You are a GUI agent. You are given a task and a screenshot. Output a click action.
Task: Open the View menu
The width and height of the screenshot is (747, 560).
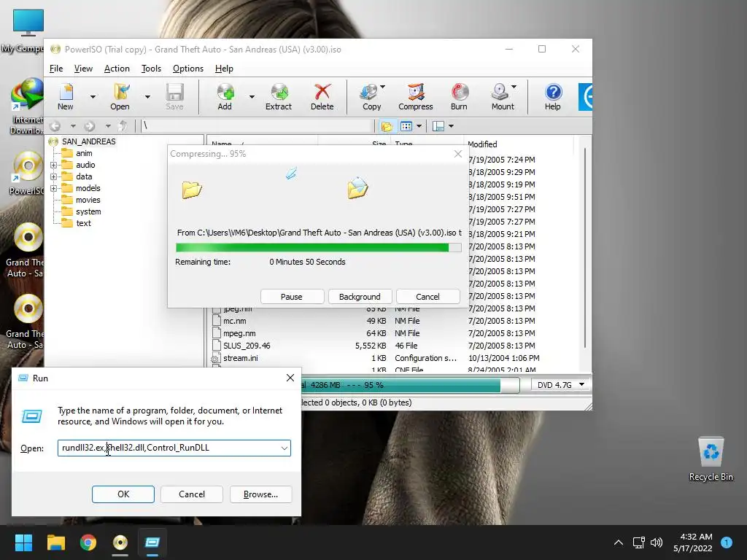coord(83,69)
